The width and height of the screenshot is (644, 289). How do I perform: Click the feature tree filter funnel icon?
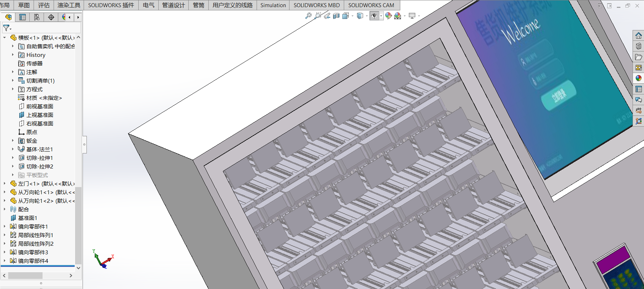6,28
